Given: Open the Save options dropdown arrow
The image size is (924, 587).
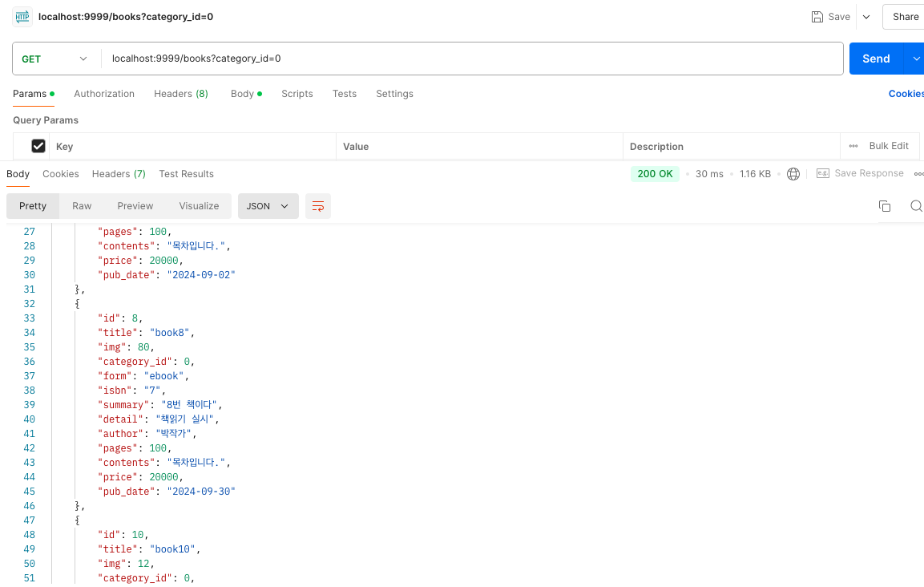Looking at the screenshot, I should point(866,17).
